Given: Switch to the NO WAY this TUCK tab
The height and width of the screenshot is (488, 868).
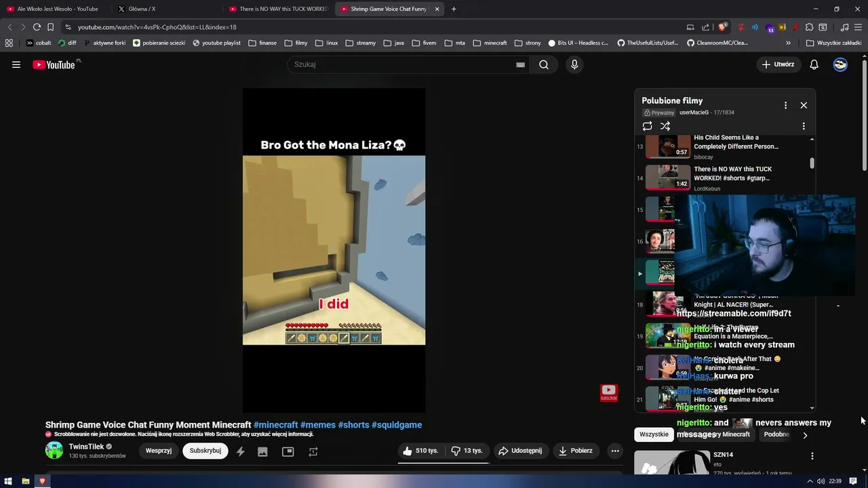Looking at the screenshot, I should [278, 9].
